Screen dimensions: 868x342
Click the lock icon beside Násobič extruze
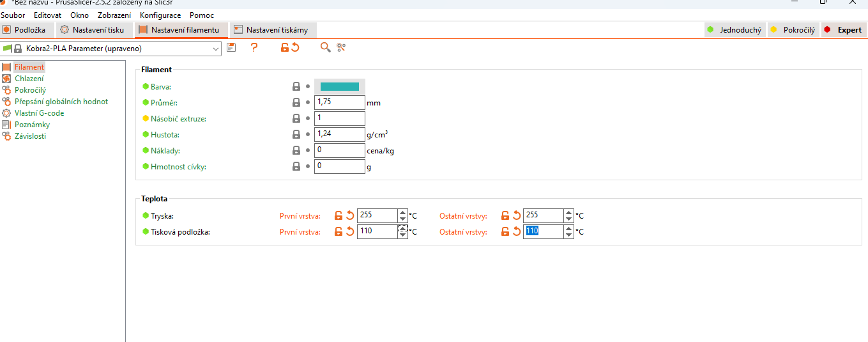coord(296,118)
